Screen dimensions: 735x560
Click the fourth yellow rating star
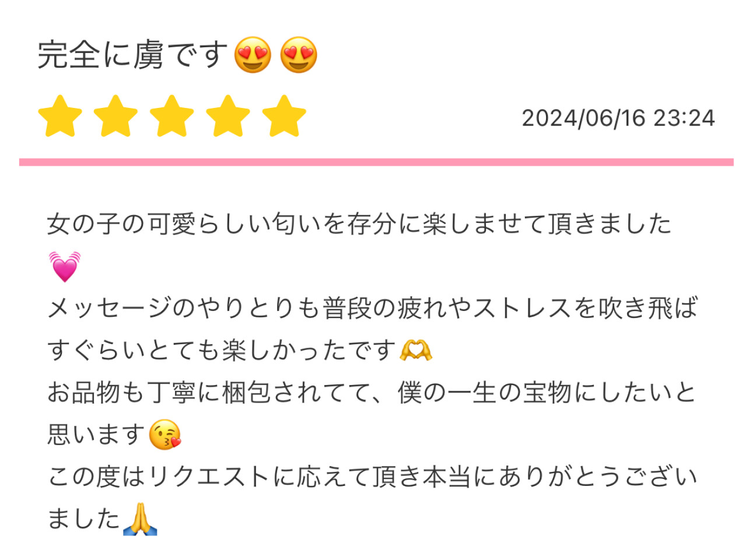(228, 116)
